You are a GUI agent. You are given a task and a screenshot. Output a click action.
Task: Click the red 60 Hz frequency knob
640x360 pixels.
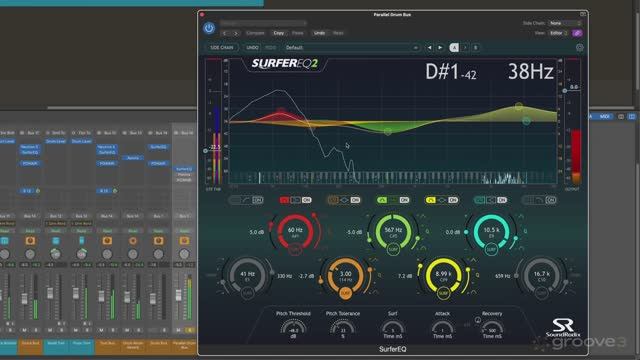[x=295, y=231]
